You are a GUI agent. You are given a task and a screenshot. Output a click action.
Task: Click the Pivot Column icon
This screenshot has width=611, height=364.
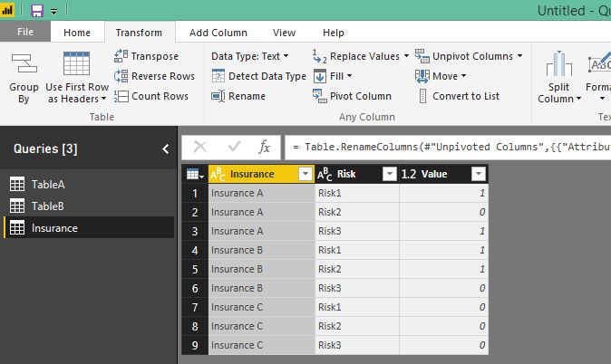[319, 96]
